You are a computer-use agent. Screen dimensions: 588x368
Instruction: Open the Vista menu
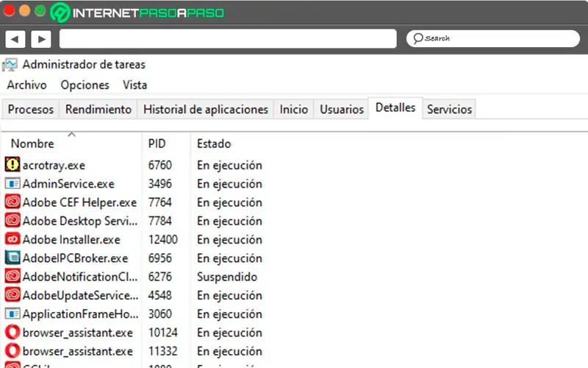click(135, 85)
